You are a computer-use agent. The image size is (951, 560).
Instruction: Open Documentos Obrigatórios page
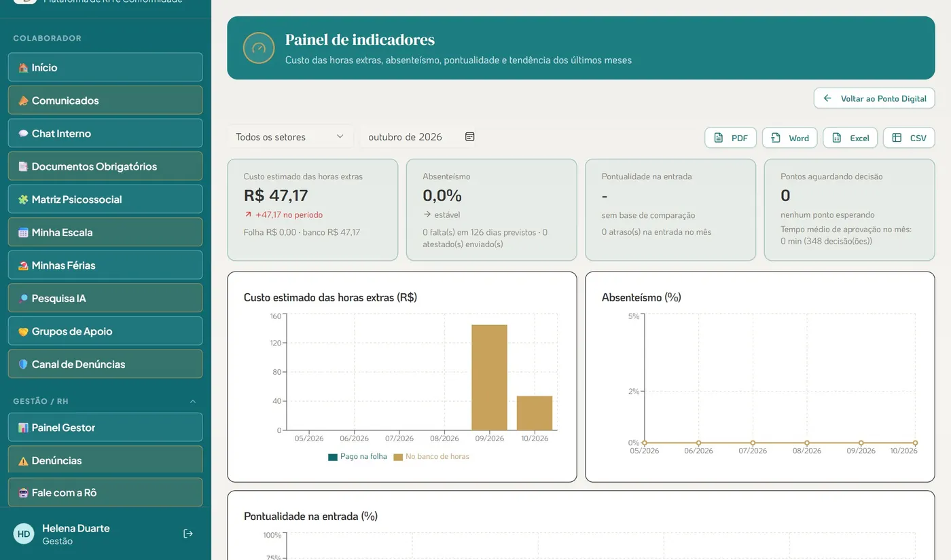pos(105,166)
